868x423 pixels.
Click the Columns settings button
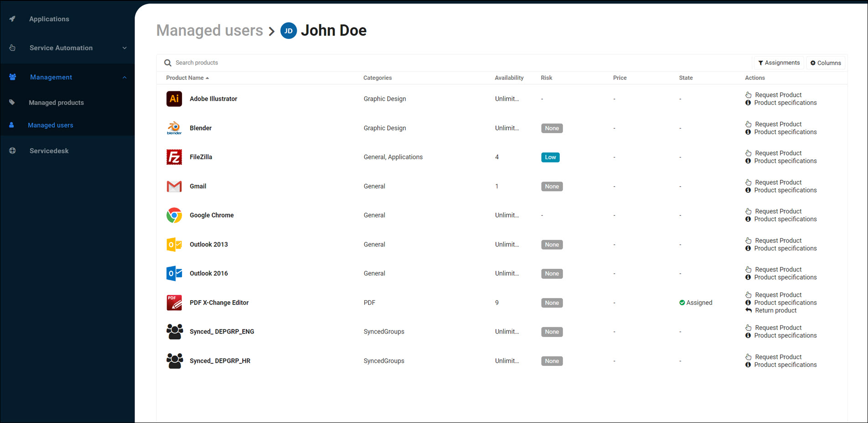(x=826, y=63)
